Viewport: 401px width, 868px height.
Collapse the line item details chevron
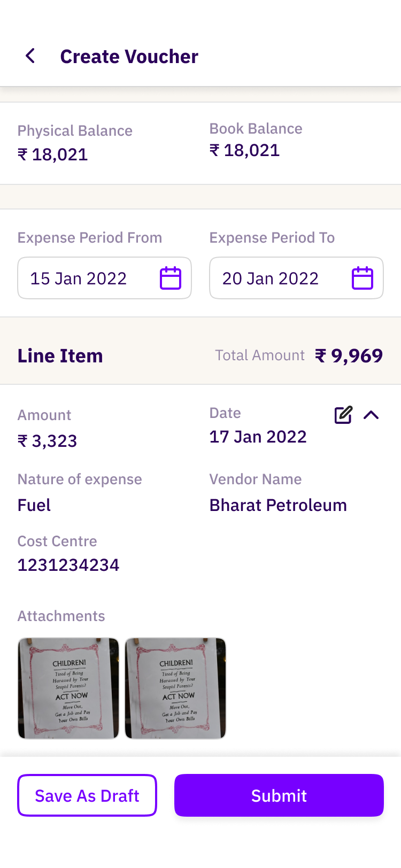pos(371,415)
